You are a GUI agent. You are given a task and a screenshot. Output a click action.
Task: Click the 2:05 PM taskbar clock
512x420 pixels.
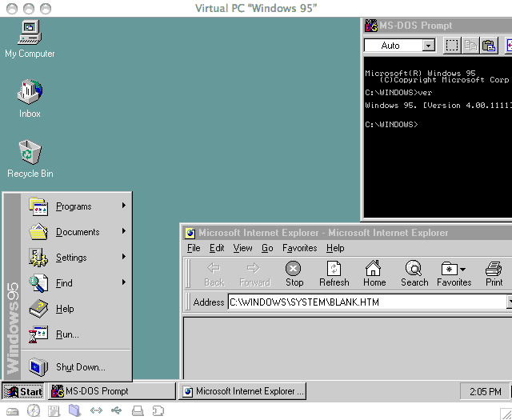coord(486,391)
